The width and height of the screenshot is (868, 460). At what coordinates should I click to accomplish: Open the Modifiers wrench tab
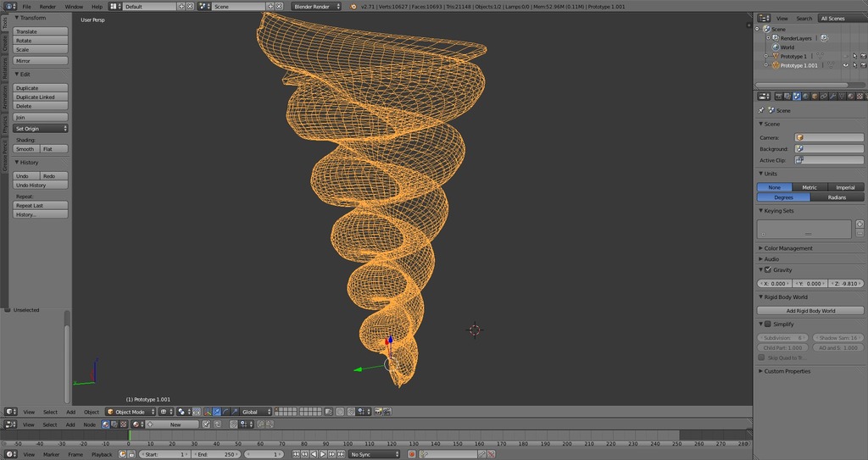[832, 97]
